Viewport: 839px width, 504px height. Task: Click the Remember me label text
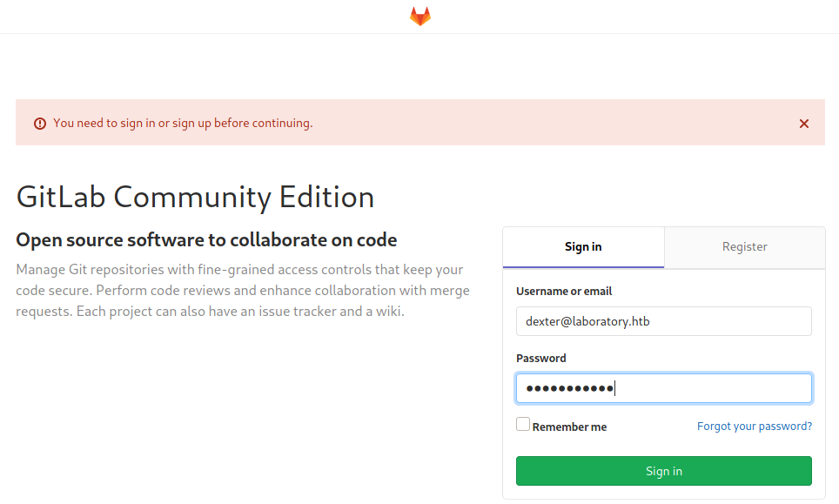pos(568,427)
